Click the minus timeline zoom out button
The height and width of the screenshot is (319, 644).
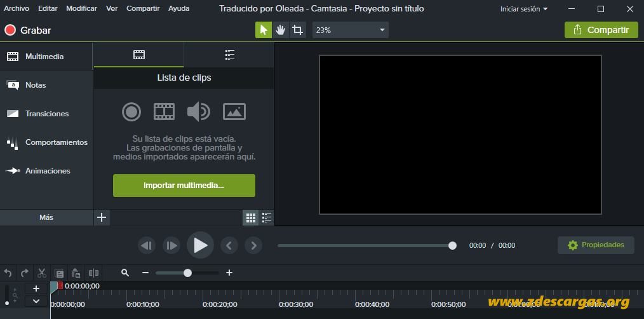pos(145,273)
